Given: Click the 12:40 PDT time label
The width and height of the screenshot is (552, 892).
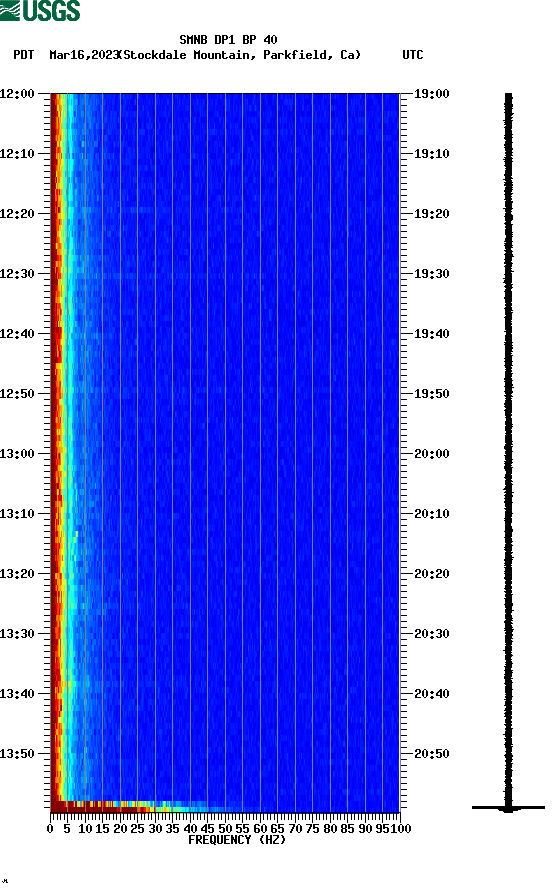Looking at the screenshot, I should 18,334.
